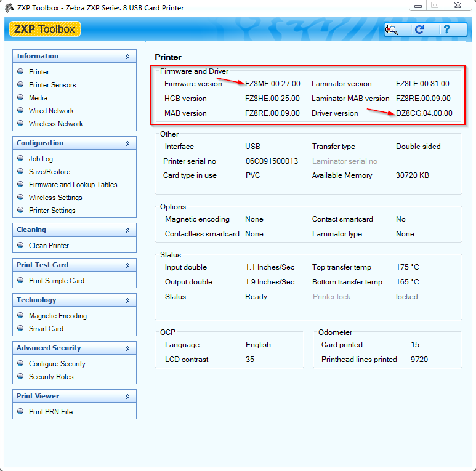Image resolution: width=476 pixels, height=471 pixels.
Task: Open Wireless Network information
Action: pyautogui.click(x=55, y=124)
